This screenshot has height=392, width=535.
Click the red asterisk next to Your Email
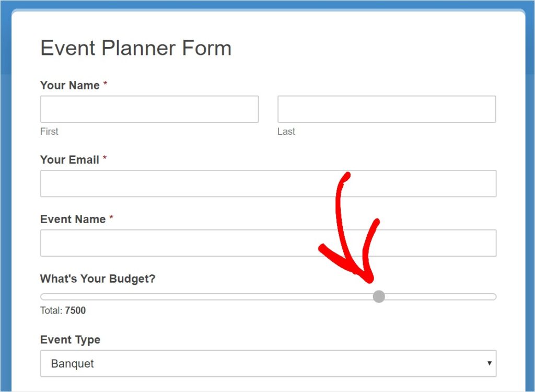pyautogui.click(x=103, y=157)
